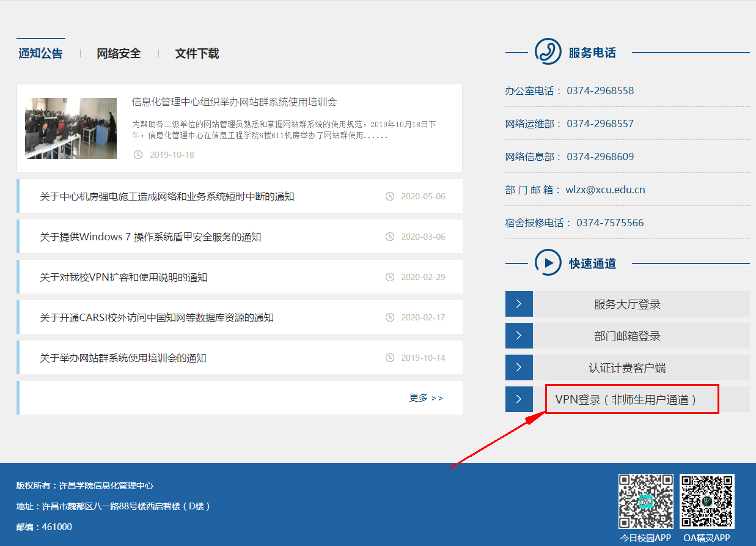This screenshot has height=546, width=756.
Task: Open the 认证计费客户端 quick link
Action: click(627, 368)
